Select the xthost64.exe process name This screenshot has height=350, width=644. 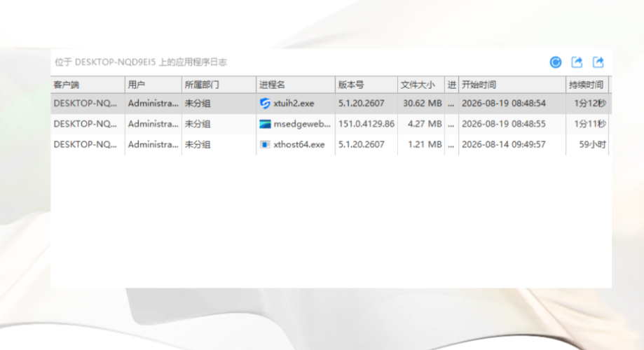(299, 144)
